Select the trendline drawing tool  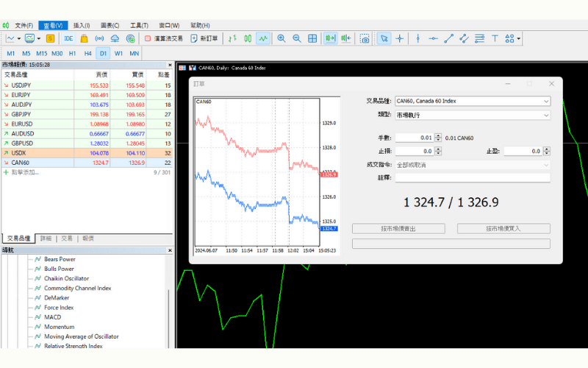[448, 38]
